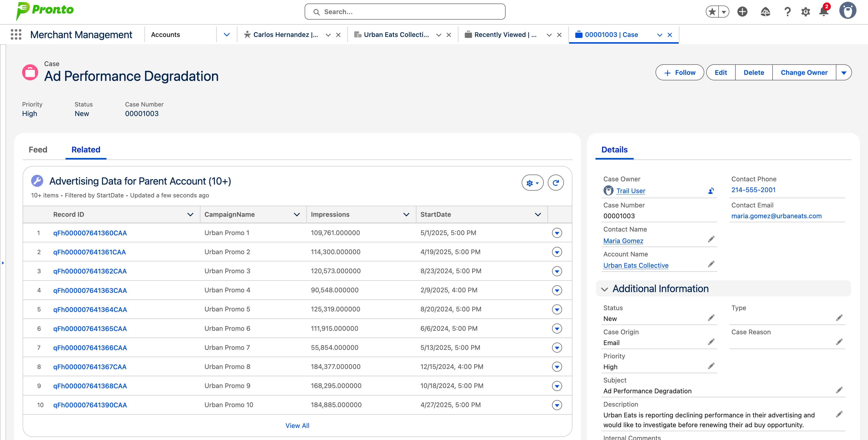Open the Urban Eats Collective workspace tab
Viewport: 868px width, 440px height.
tap(396, 35)
